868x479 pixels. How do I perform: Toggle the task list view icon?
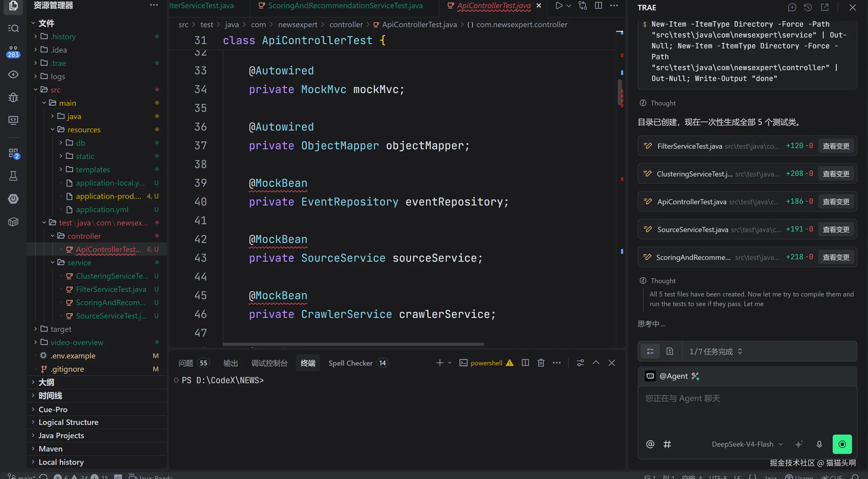[x=650, y=351]
